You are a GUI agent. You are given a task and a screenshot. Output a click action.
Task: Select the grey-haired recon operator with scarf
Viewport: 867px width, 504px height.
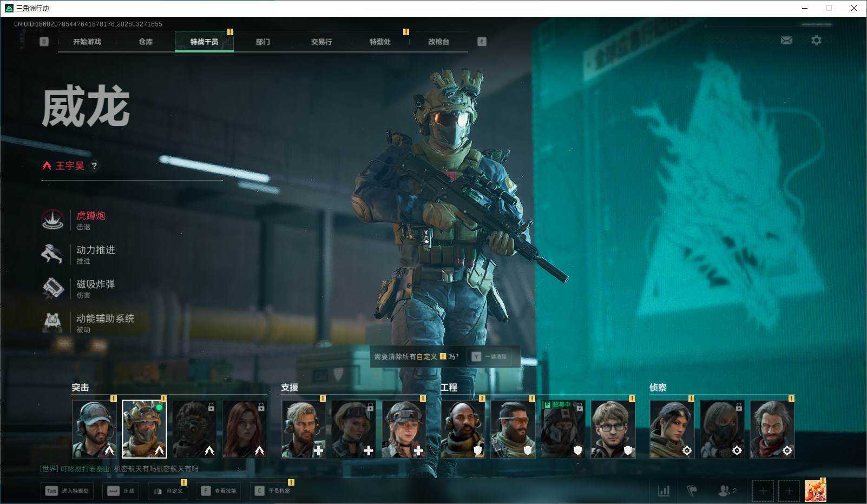772,429
